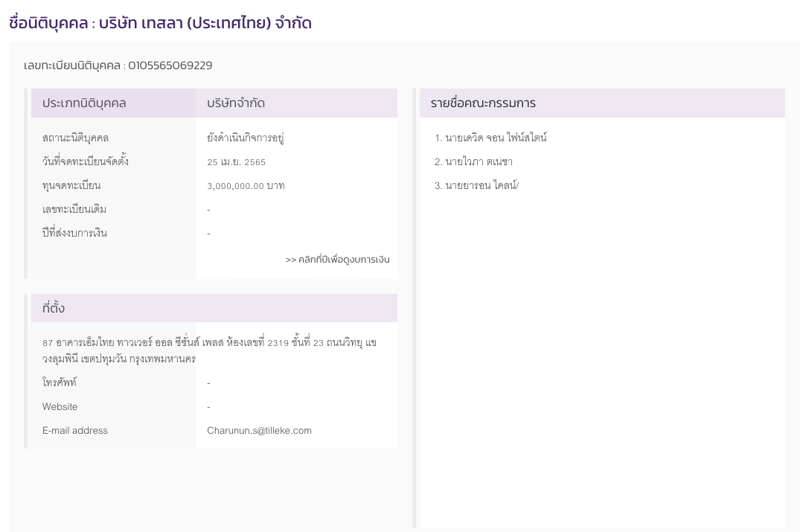Click the Website label
This screenshot has height=532, width=800.
pos(60,406)
